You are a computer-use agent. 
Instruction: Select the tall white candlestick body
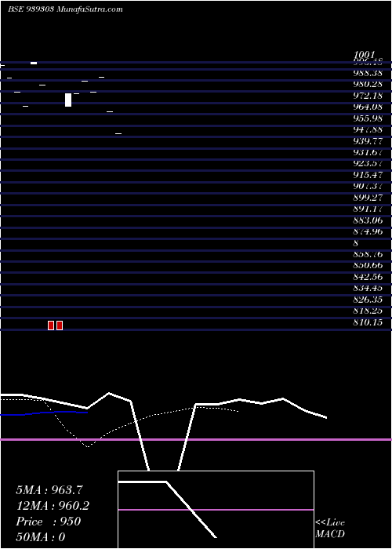click(x=68, y=100)
